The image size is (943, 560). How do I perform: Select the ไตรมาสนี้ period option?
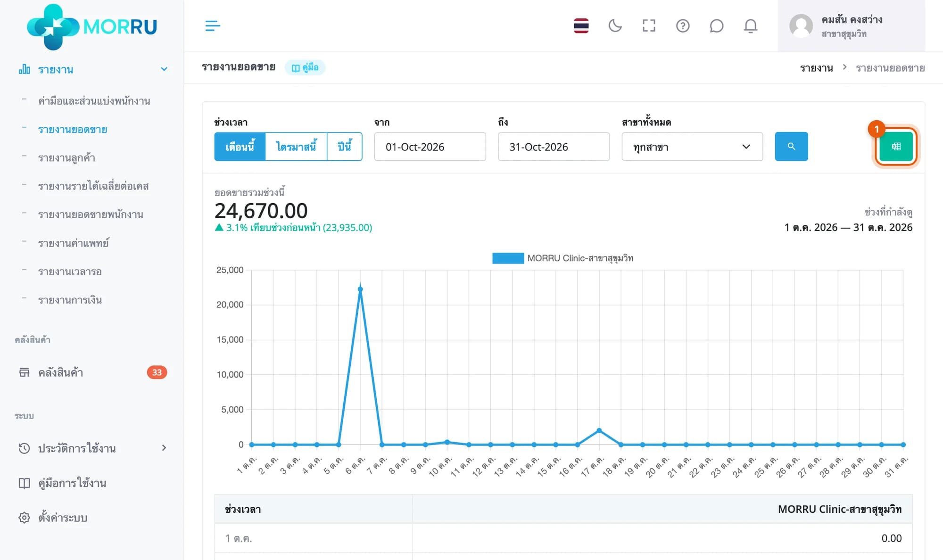pyautogui.click(x=296, y=147)
